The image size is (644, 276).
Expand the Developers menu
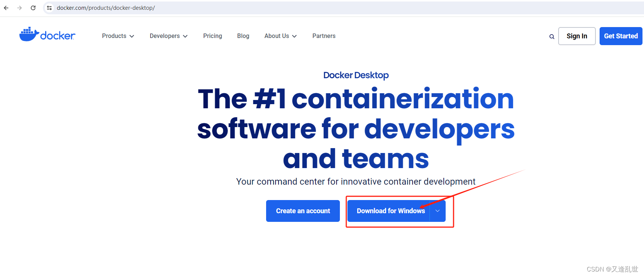coord(169,36)
